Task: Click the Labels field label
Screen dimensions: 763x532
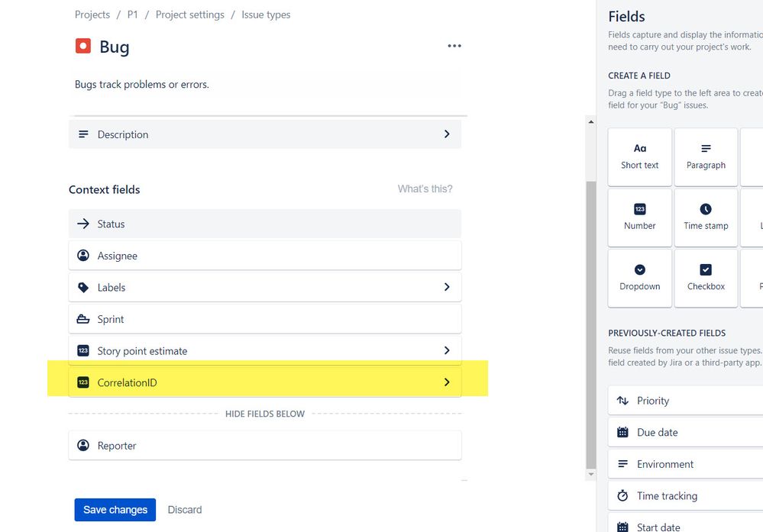Action: (x=111, y=288)
